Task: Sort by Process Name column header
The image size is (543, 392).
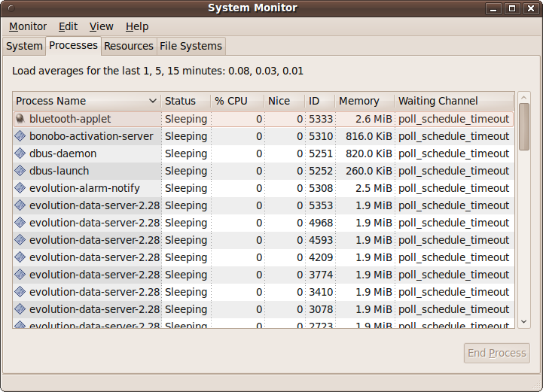Action: pos(87,101)
